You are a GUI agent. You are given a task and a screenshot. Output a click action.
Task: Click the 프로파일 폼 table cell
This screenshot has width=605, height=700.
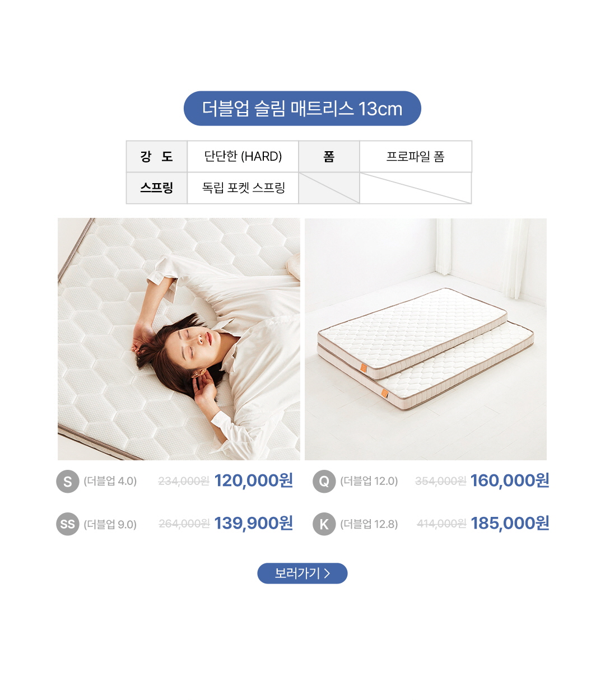tap(416, 156)
